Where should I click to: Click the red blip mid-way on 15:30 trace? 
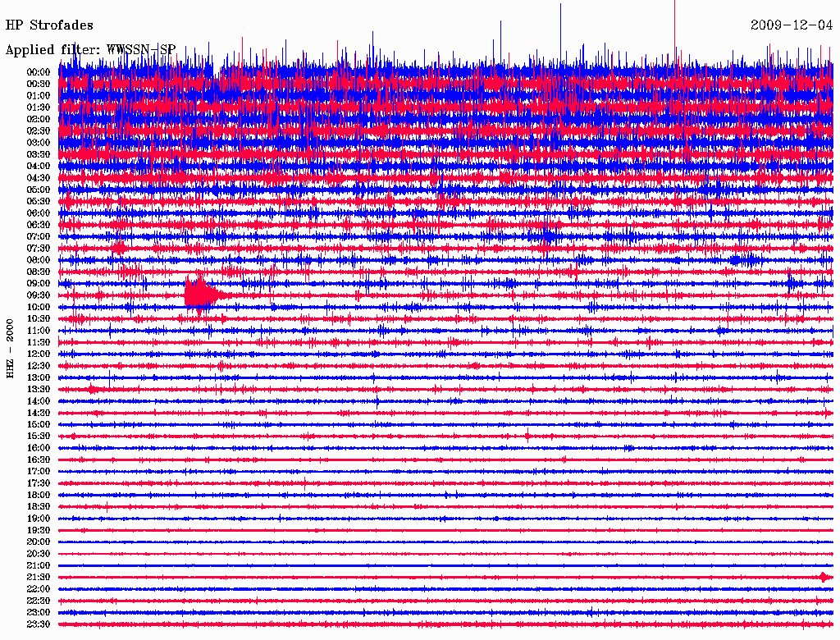point(527,436)
